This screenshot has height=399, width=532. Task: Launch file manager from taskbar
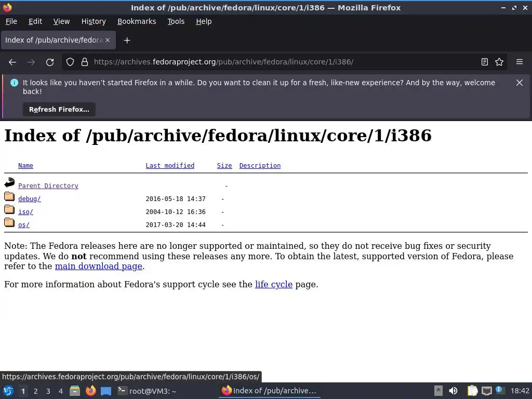pos(75,391)
